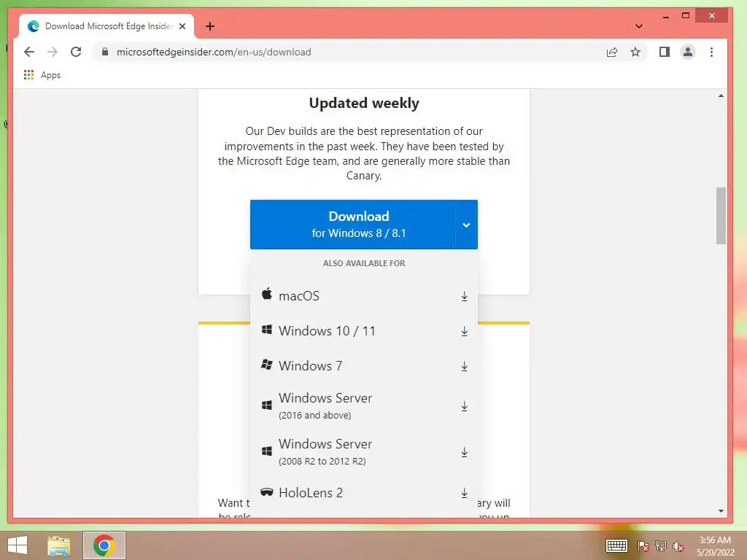Screen dimensions: 747x560
Task: Click the browser forward arrow
Action: 53,52
